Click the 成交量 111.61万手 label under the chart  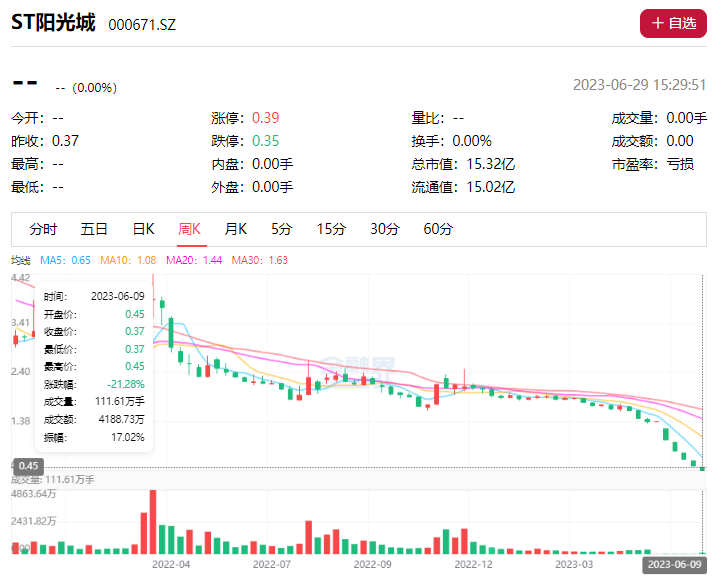tap(53, 480)
